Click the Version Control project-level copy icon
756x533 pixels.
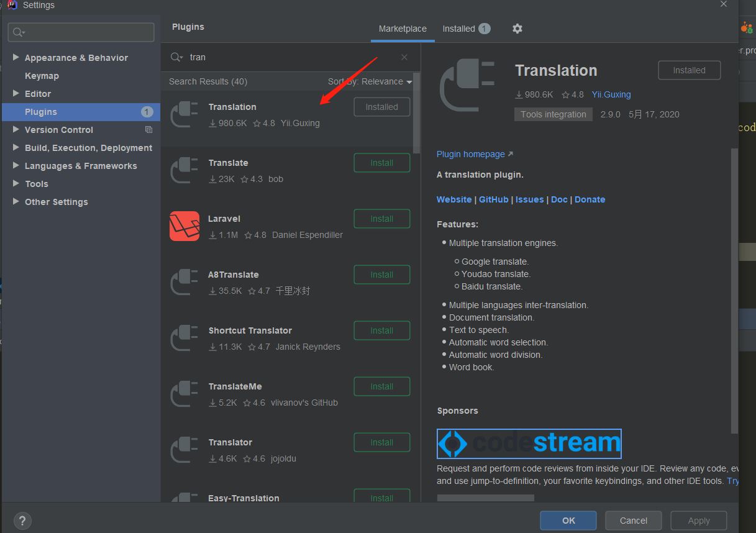click(148, 130)
